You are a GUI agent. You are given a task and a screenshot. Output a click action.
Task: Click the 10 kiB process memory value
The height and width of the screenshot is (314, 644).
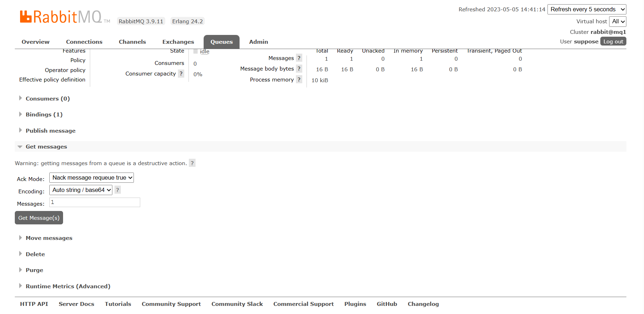pos(320,80)
